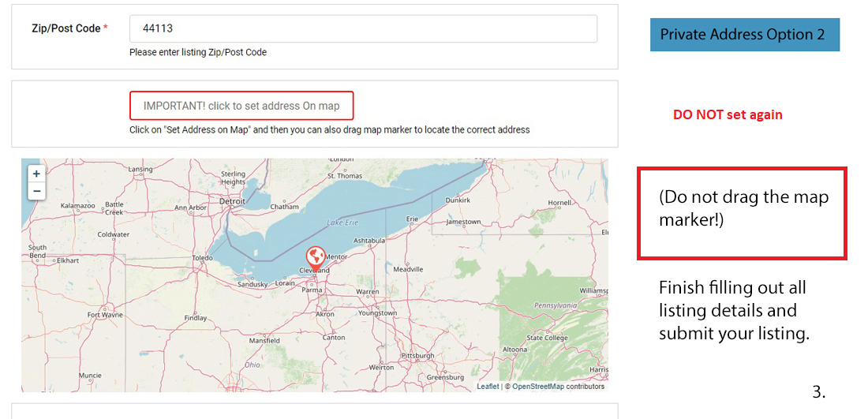Click Pittsburgh on the map
This screenshot has width=868, height=419.
pos(417,356)
